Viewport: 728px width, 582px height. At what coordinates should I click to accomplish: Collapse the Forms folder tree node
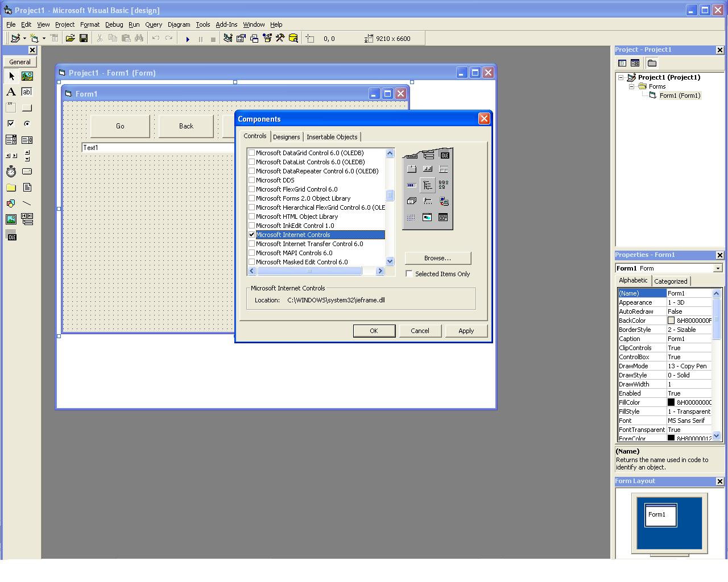tap(631, 86)
